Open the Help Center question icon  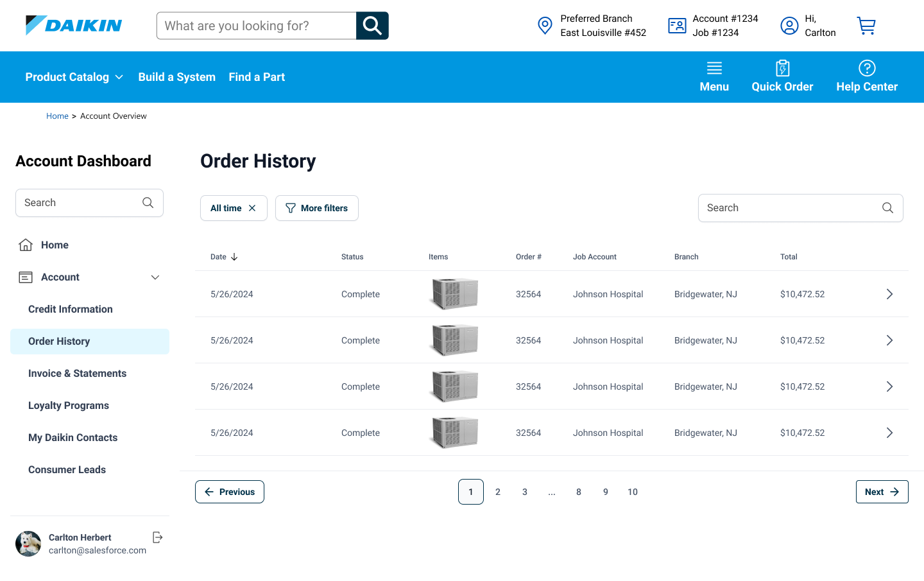point(867,68)
